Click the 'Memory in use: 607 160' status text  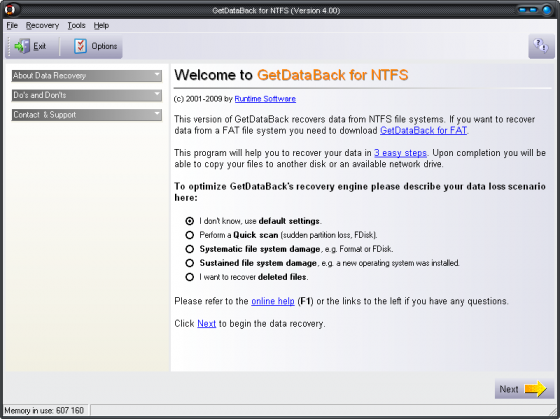(44, 410)
